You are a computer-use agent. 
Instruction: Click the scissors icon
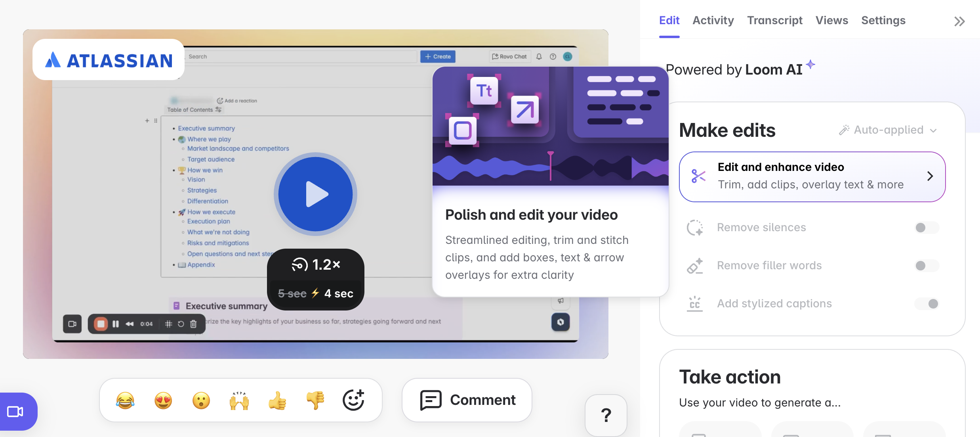pos(698,176)
